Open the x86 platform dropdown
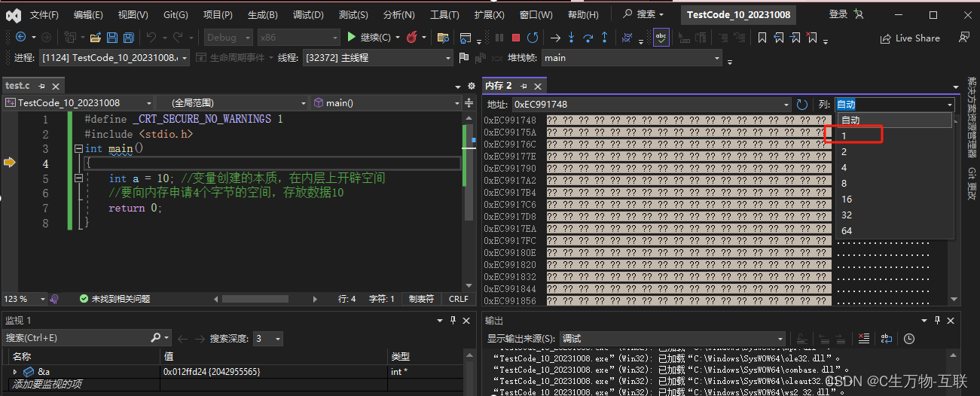The image size is (980, 396). (x=298, y=37)
